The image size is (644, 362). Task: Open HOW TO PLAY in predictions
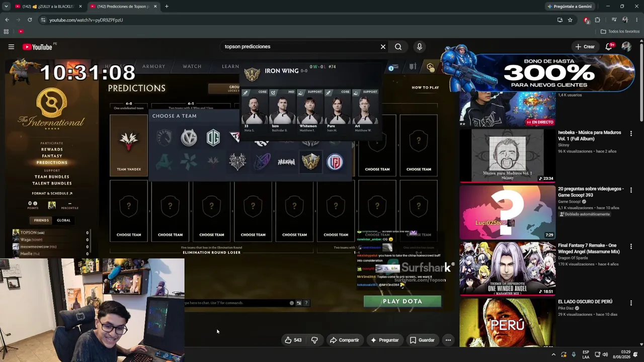click(425, 87)
